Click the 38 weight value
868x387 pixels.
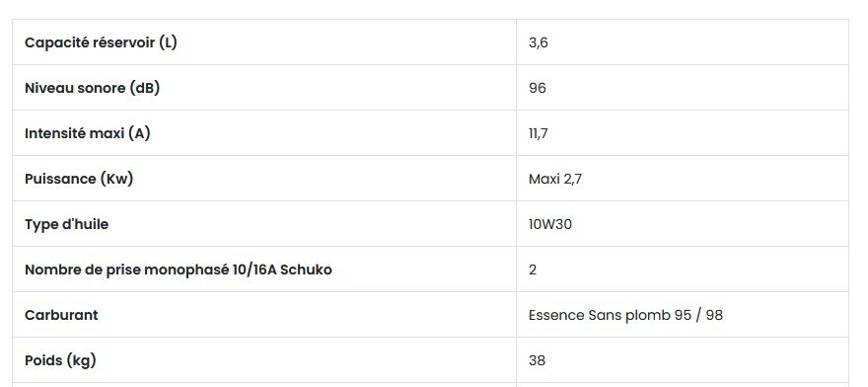[x=537, y=361]
